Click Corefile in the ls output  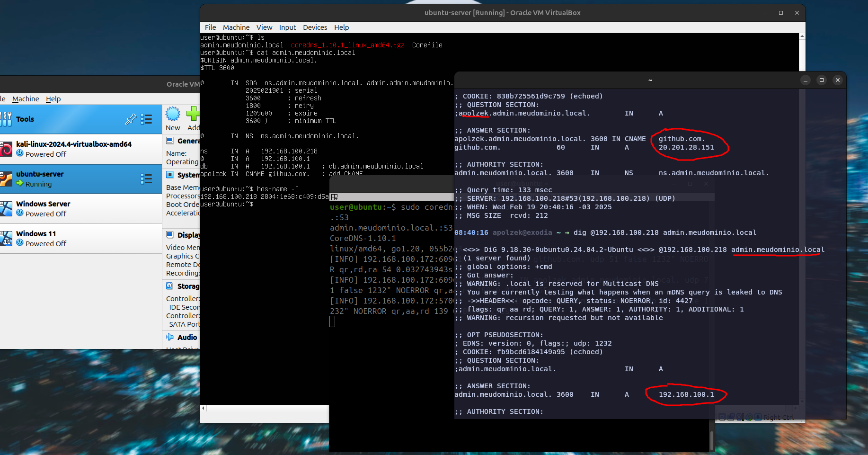[427, 45]
